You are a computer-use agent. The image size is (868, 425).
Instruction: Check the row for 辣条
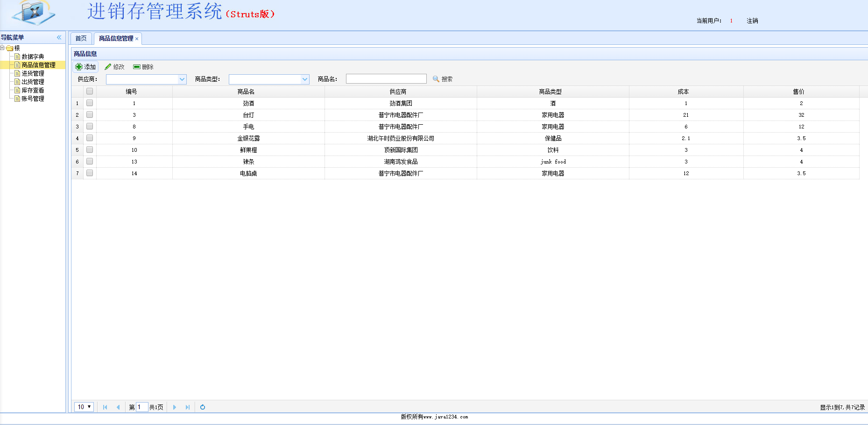coord(90,162)
